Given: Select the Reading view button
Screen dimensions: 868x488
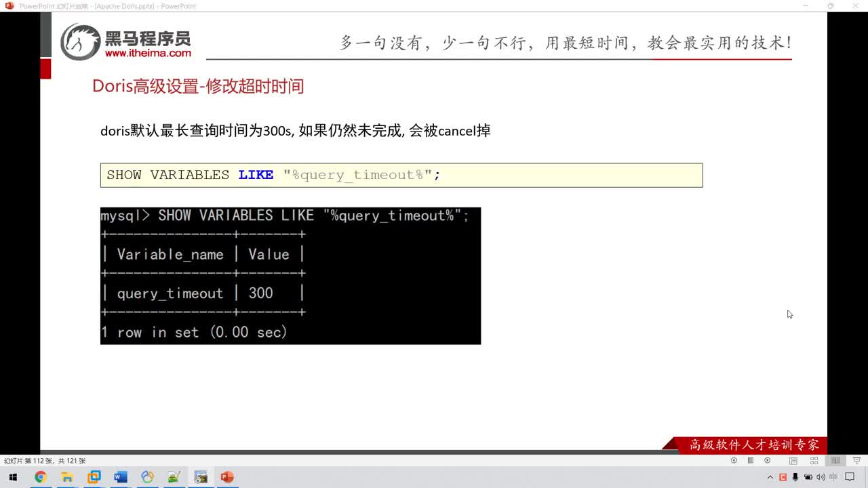Looking at the screenshot, I should (x=836, y=460).
